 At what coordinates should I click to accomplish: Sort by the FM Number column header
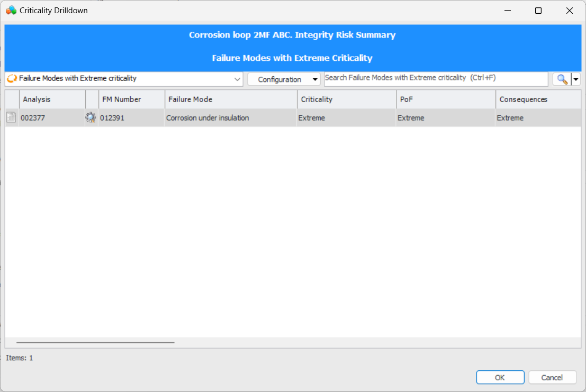tap(132, 99)
